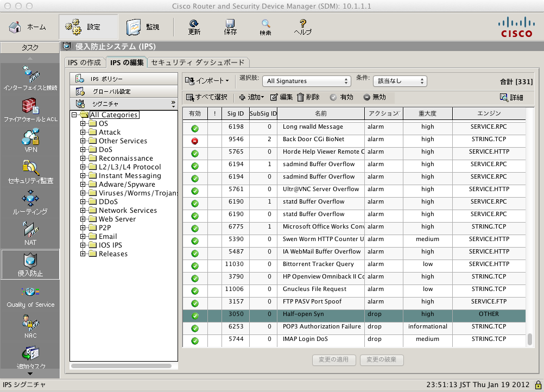The image size is (544, 392).
Task: Open the All Signatures selection dropdown
Action: point(307,81)
